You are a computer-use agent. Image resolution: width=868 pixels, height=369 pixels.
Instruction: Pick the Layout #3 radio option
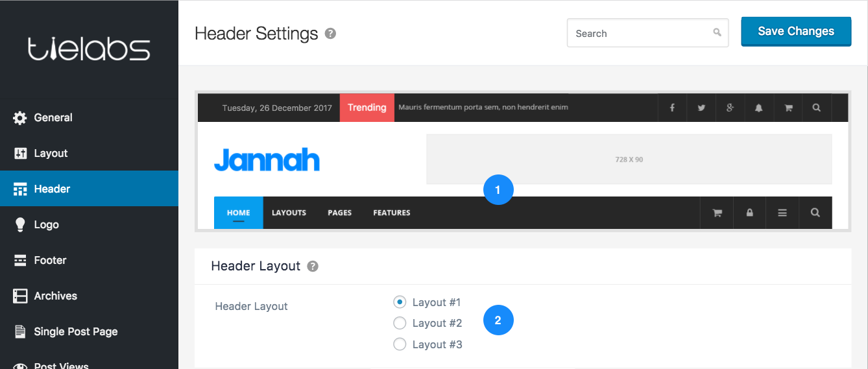[400, 344]
